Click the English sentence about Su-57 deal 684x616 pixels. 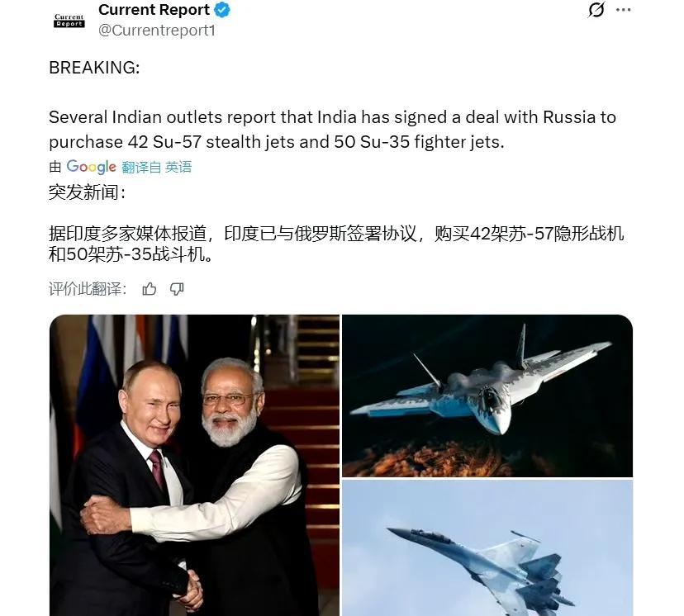332,130
